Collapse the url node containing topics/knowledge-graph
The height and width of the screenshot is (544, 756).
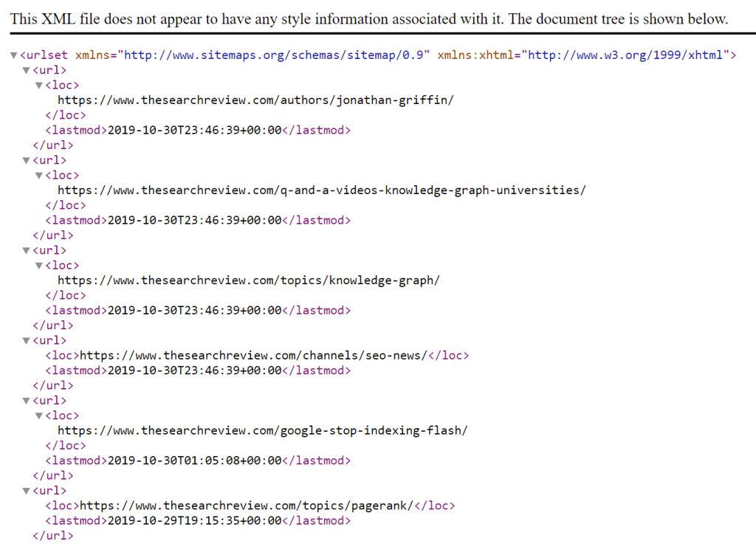tap(27, 250)
